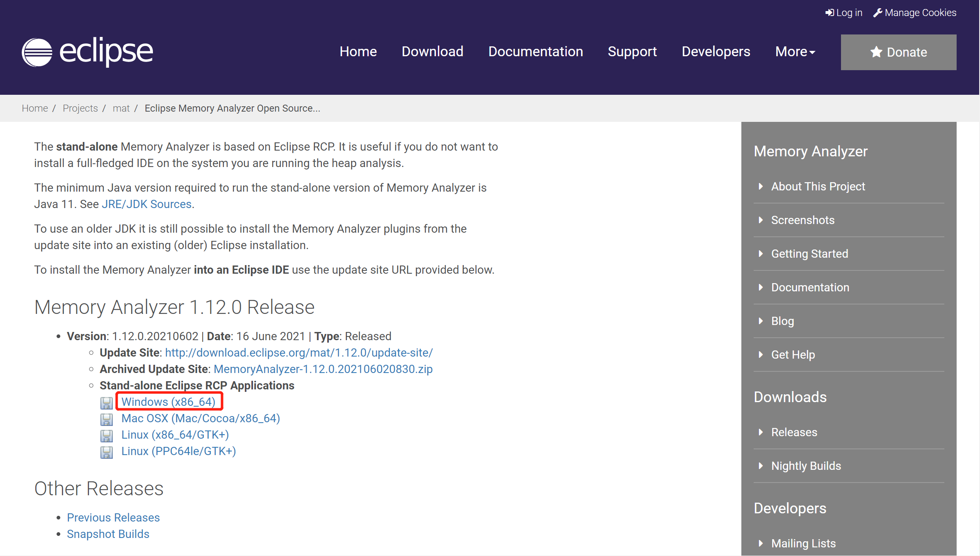980x556 pixels.
Task: Click the floppy icon beside Linux (x86_64/GTK+)
Action: (107, 435)
